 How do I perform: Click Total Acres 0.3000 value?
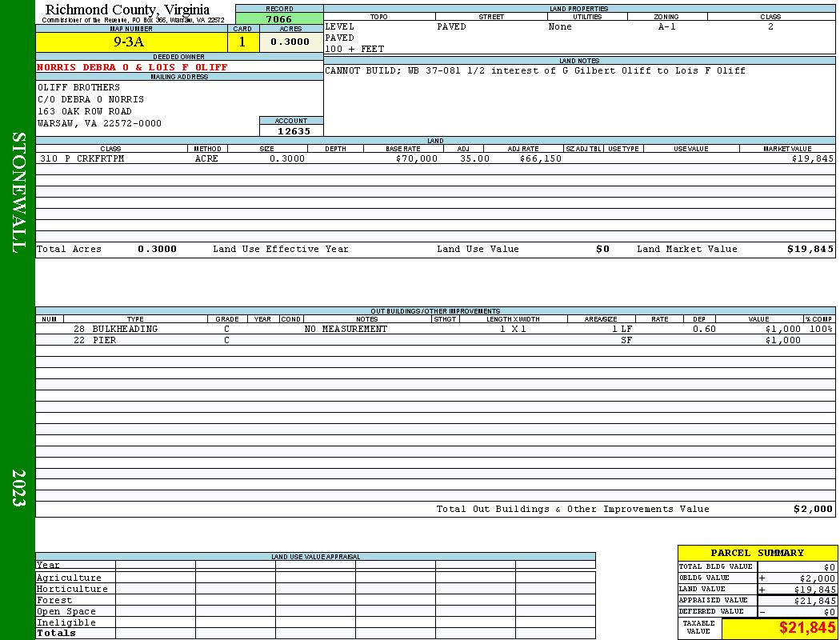(157, 249)
